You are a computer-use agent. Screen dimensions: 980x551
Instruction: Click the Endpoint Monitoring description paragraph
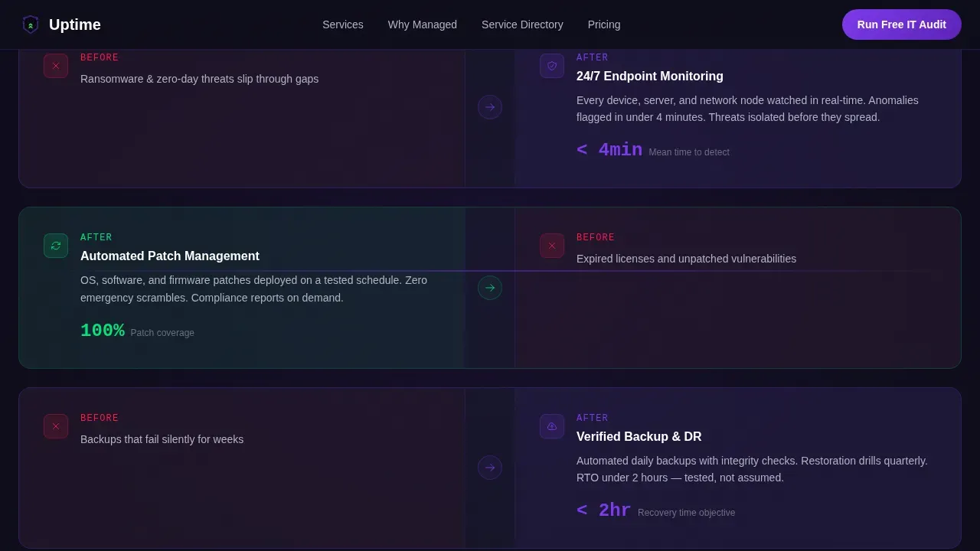747,109
